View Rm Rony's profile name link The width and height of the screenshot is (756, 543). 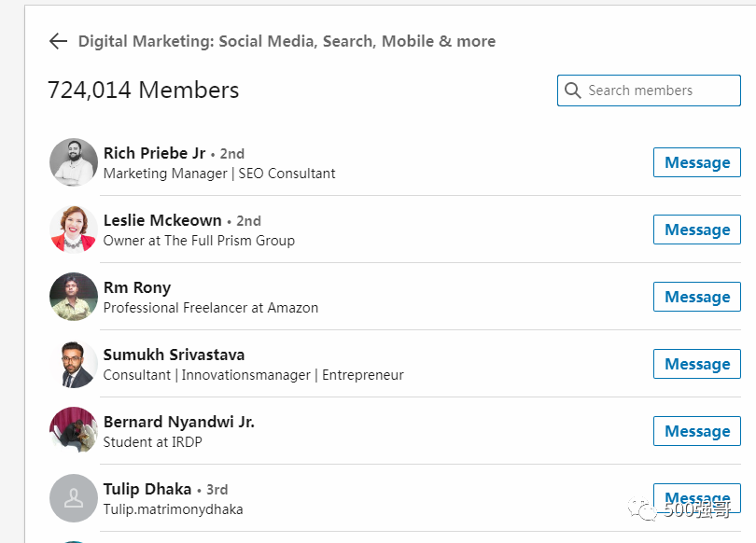click(137, 287)
